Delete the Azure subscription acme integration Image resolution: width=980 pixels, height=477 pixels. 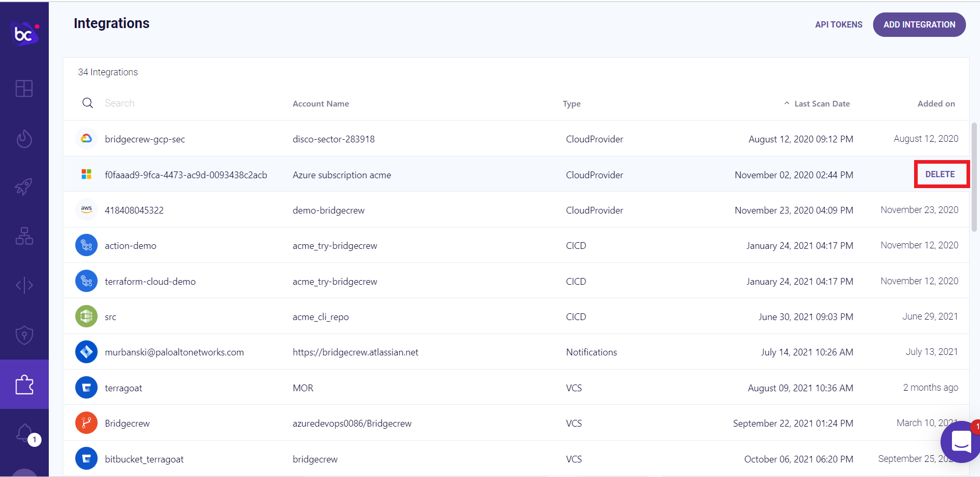click(x=940, y=174)
